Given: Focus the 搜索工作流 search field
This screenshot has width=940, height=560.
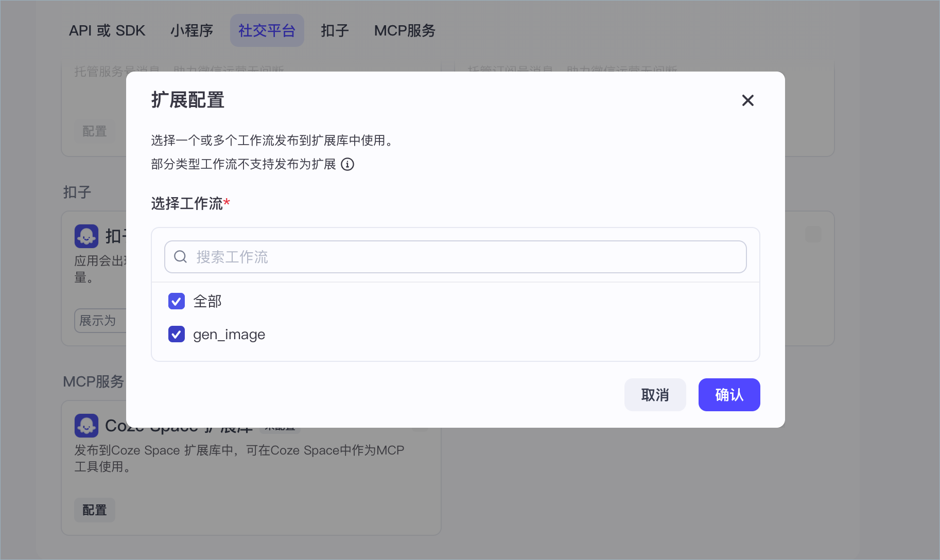Looking at the screenshot, I should 463,257.
